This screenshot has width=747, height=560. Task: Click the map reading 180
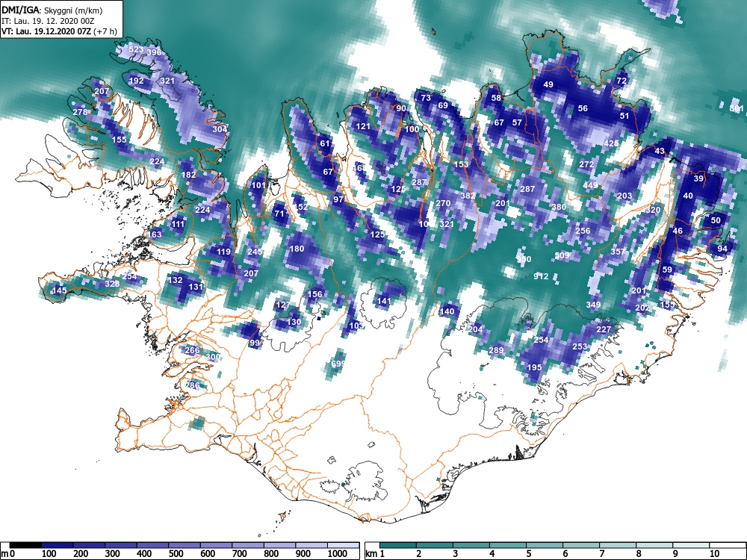pos(297,249)
